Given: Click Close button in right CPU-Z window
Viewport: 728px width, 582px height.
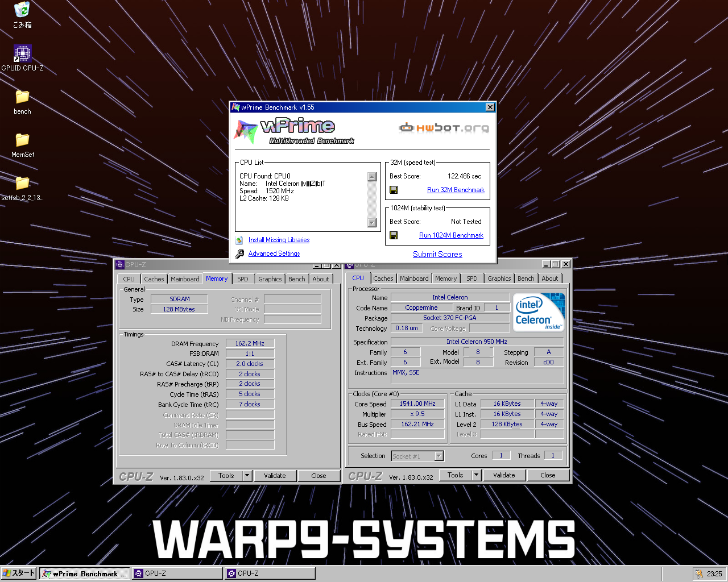Looking at the screenshot, I should pyautogui.click(x=548, y=475).
